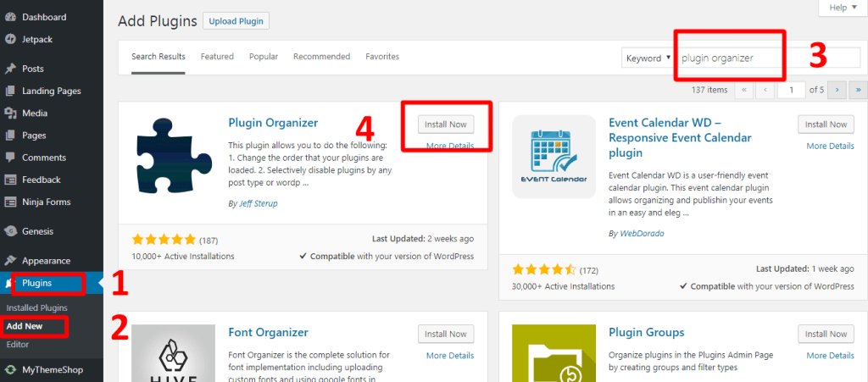This screenshot has height=382, width=868.
Task: Open the Plugins menu in sidebar
Action: point(52,283)
